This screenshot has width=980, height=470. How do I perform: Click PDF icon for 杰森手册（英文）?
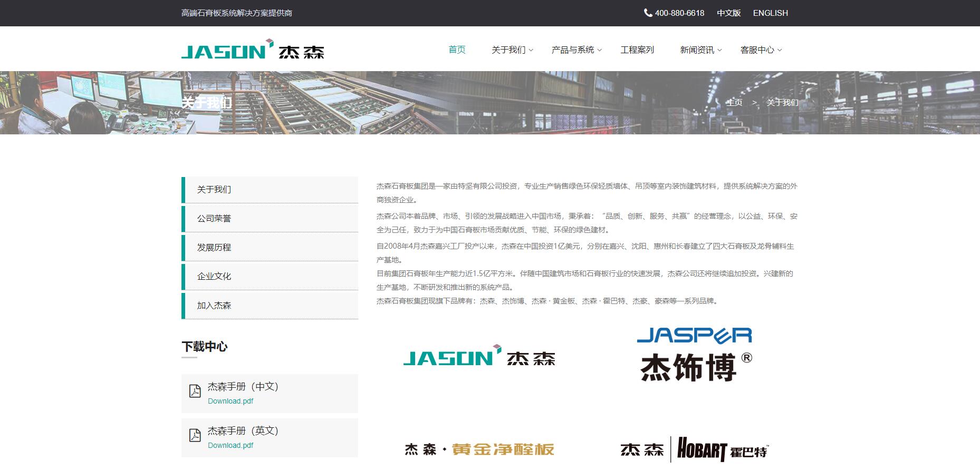195,435
